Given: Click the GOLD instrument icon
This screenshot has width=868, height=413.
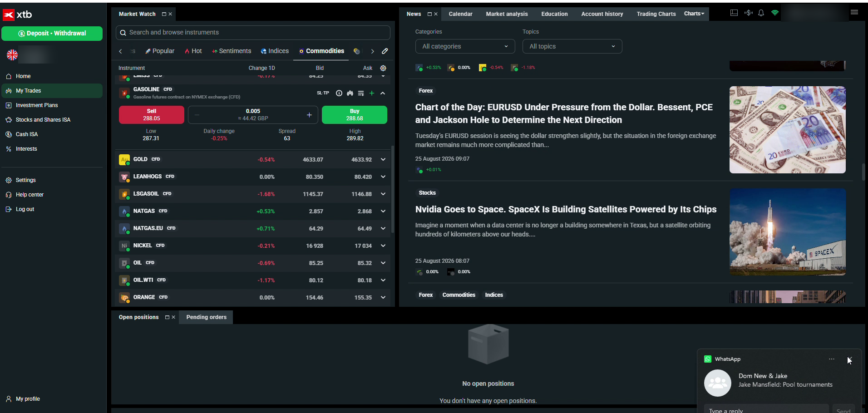Looking at the screenshot, I should [x=124, y=160].
